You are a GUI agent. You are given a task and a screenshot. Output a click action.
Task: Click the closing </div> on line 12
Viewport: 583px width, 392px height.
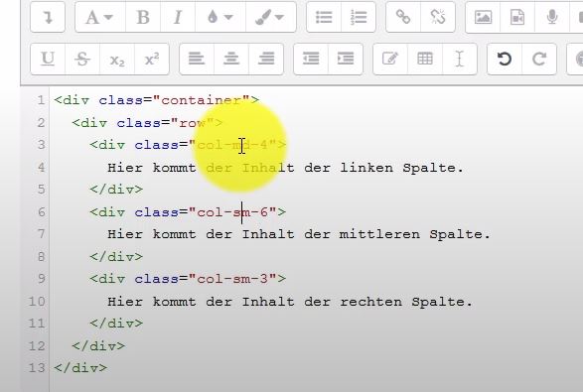98,346
